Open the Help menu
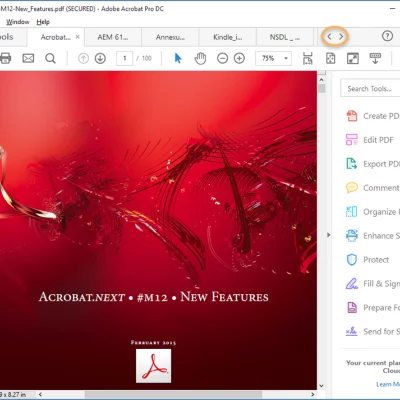The height and width of the screenshot is (400, 400). (x=43, y=22)
